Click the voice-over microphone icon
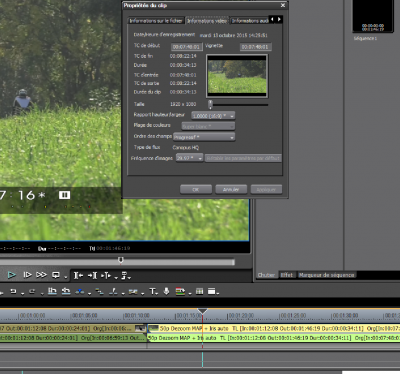The width and height of the screenshot is (400, 374). point(166,292)
